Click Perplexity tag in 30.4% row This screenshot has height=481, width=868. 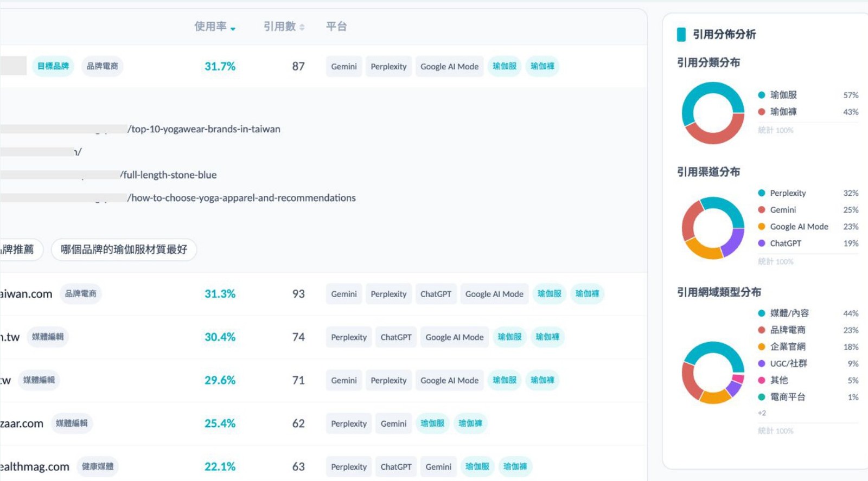[x=349, y=337]
